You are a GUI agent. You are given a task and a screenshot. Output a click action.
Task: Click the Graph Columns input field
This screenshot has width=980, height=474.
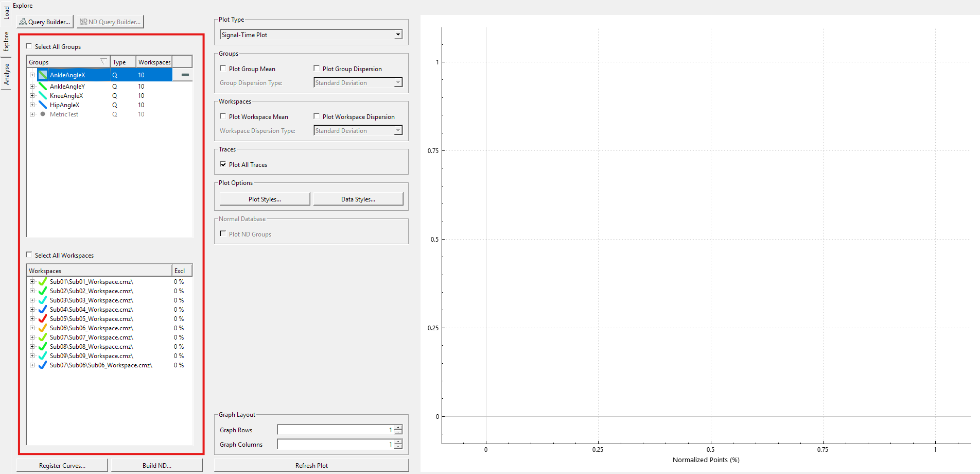pyautogui.click(x=336, y=444)
